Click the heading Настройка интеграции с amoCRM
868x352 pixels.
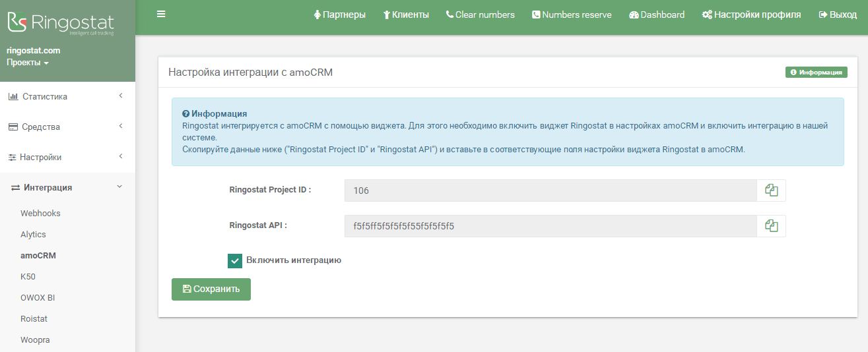(x=251, y=73)
